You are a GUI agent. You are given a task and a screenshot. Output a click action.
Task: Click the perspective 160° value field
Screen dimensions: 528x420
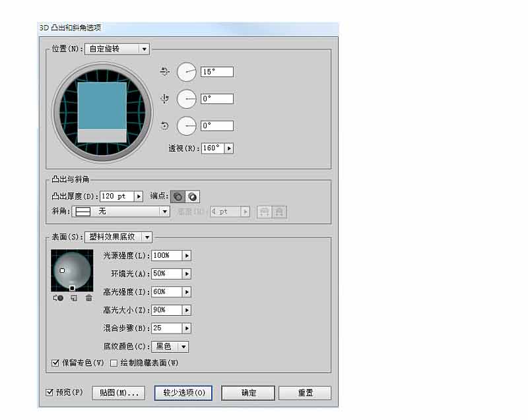point(213,148)
